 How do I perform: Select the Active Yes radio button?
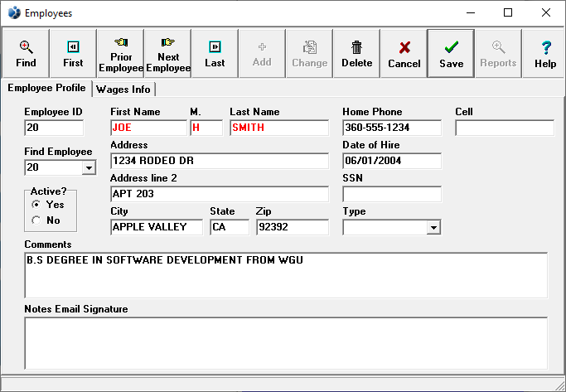[36, 204]
